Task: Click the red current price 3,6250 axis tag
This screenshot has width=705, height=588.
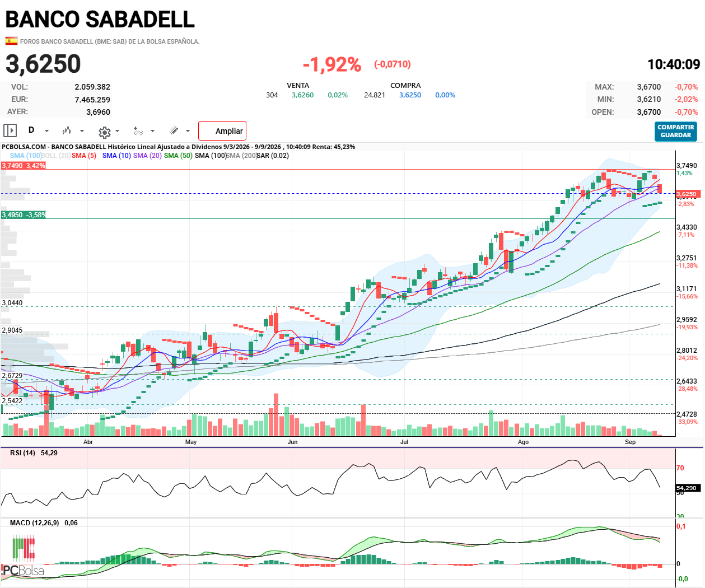Action: (x=688, y=194)
